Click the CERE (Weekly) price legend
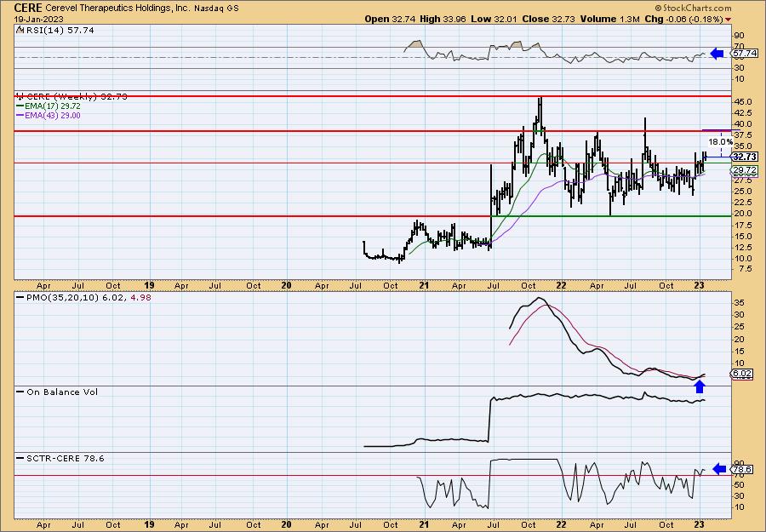The image size is (766, 532). point(71,97)
